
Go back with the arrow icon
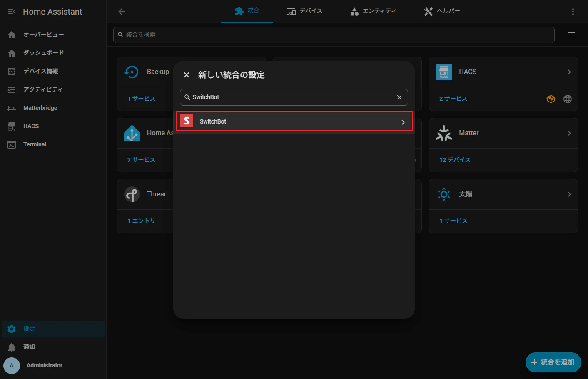tap(122, 12)
